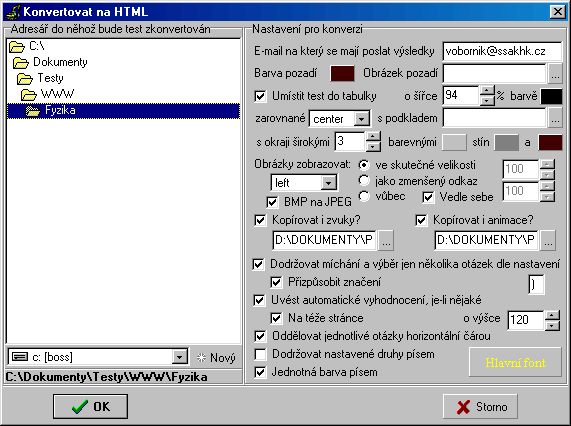
Task: Enable Dodržovat nastavené druhy písem
Action: (x=260, y=354)
